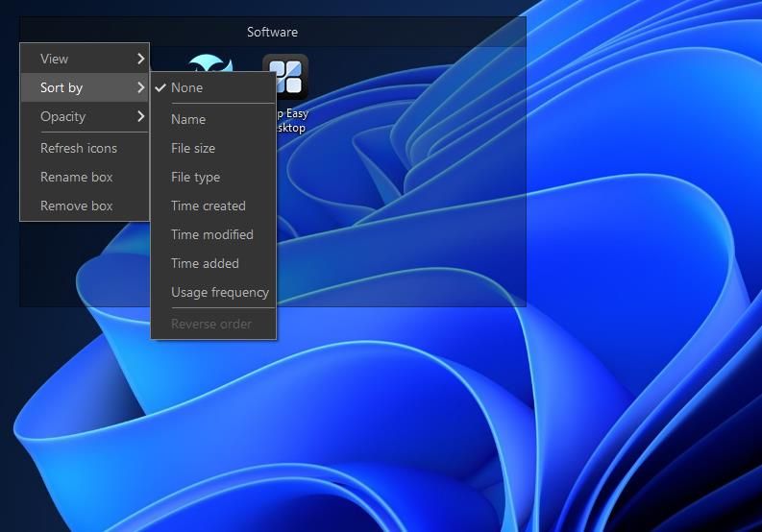This screenshot has height=532, width=762.
Task: Expand chevron arrow next to View
Action: (141, 59)
